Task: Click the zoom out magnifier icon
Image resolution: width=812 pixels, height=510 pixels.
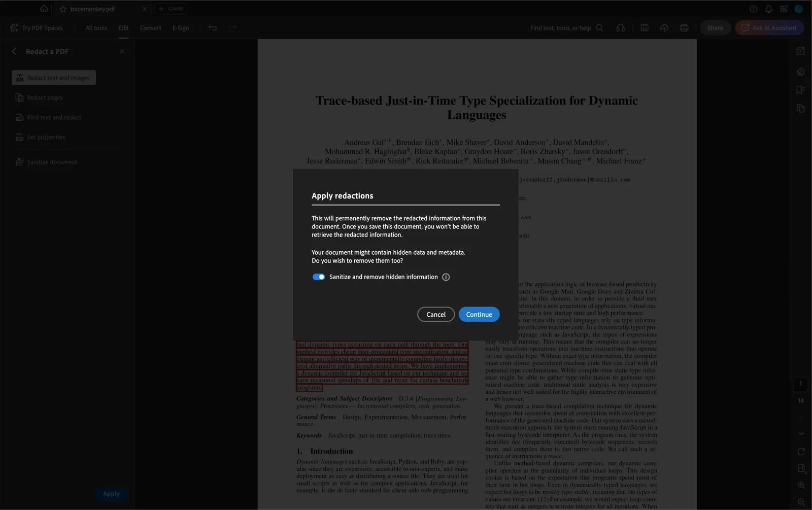Action: 801,502
